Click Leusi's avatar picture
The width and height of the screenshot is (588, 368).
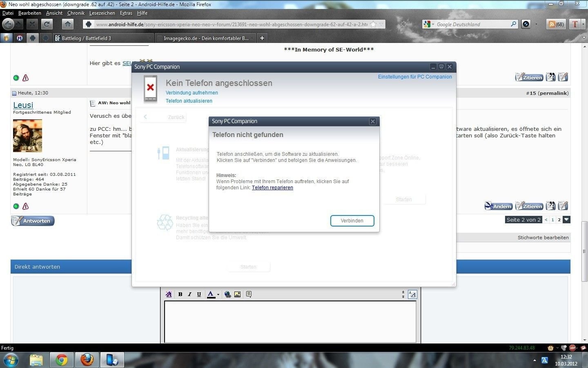click(27, 136)
